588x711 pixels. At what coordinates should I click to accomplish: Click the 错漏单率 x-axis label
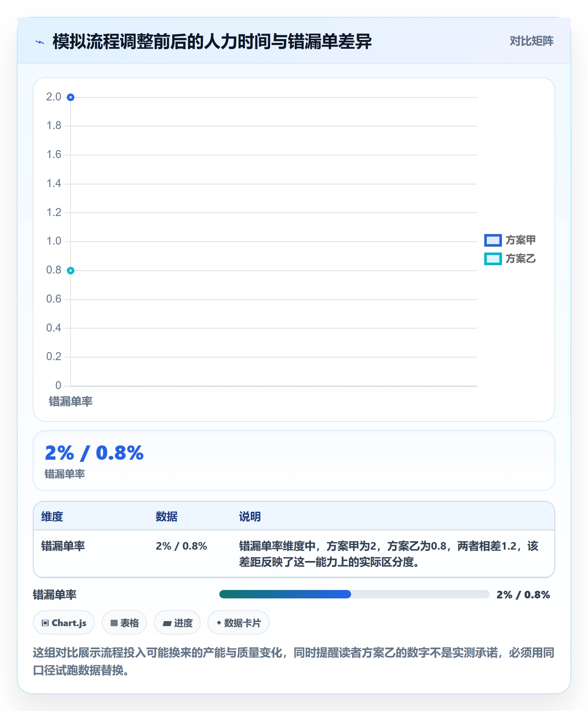tap(71, 402)
